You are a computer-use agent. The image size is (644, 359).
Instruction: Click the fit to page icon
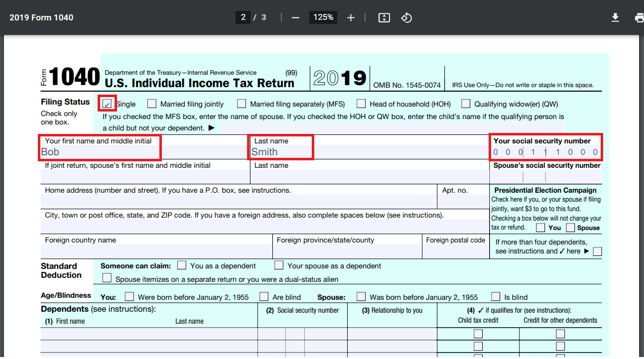click(x=384, y=17)
